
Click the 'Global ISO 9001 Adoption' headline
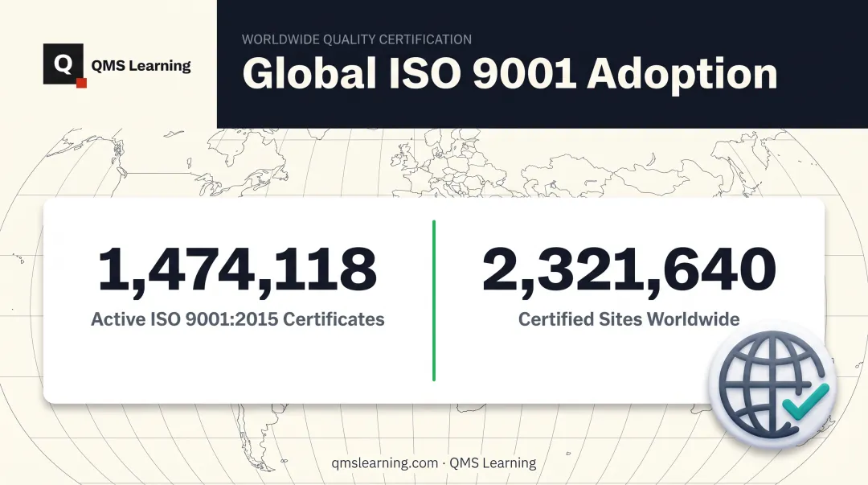pos(510,73)
